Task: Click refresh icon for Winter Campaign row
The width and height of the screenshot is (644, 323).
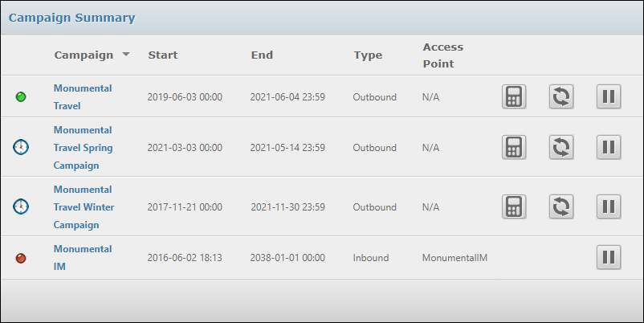Action: tap(561, 206)
